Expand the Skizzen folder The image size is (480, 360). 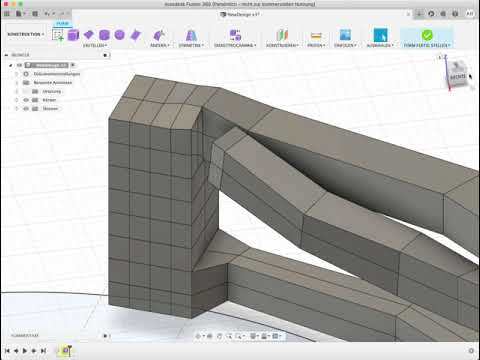(17, 108)
